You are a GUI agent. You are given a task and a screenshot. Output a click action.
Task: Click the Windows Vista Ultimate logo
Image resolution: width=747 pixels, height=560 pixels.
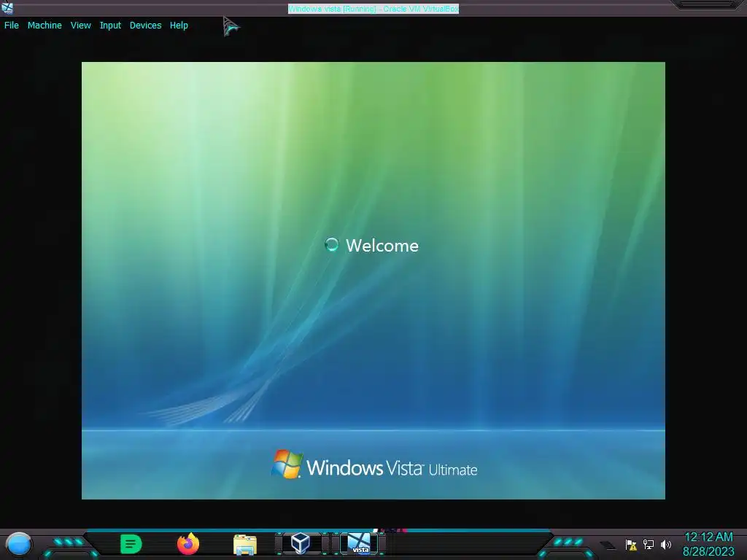point(374,464)
